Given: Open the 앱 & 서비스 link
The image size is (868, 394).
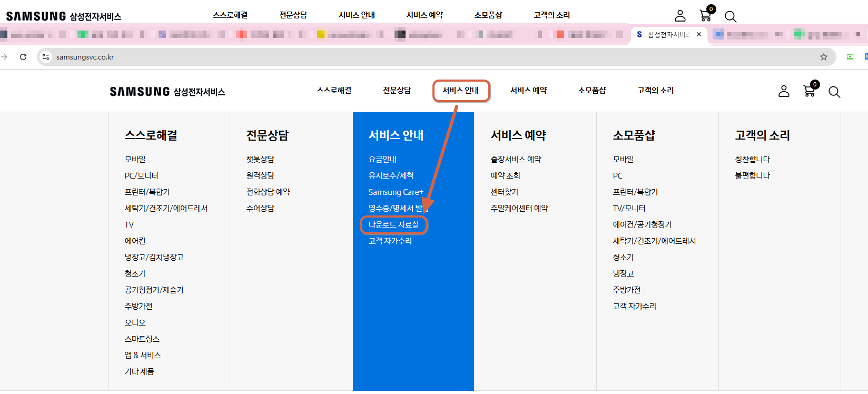Looking at the screenshot, I should pyautogui.click(x=143, y=355).
